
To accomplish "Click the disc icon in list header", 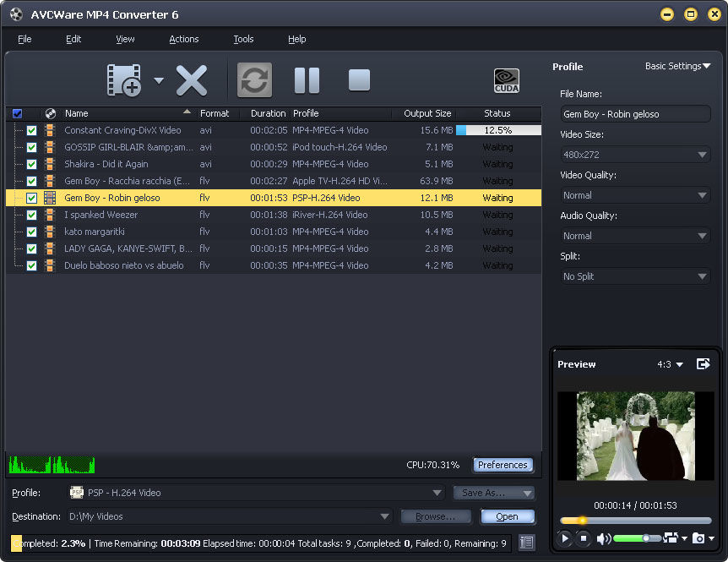I will click(x=51, y=113).
